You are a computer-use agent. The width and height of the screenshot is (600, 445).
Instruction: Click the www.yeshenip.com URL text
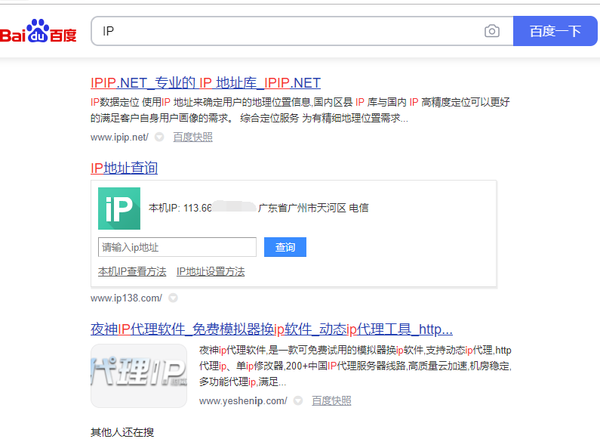tap(243, 401)
